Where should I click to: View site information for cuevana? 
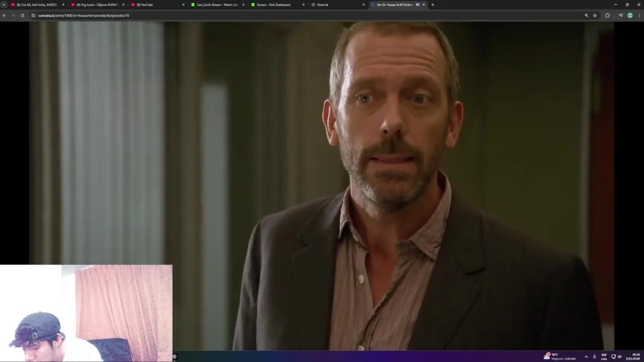point(33,16)
